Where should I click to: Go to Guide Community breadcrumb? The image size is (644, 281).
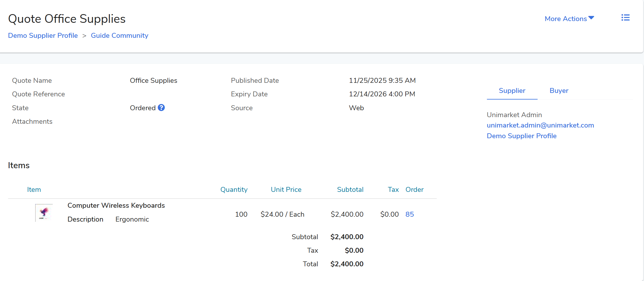(x=119, y=35)
